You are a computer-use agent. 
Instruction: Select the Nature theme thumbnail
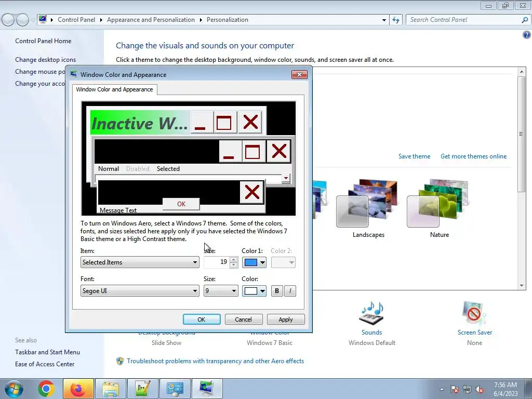point(439,204)
